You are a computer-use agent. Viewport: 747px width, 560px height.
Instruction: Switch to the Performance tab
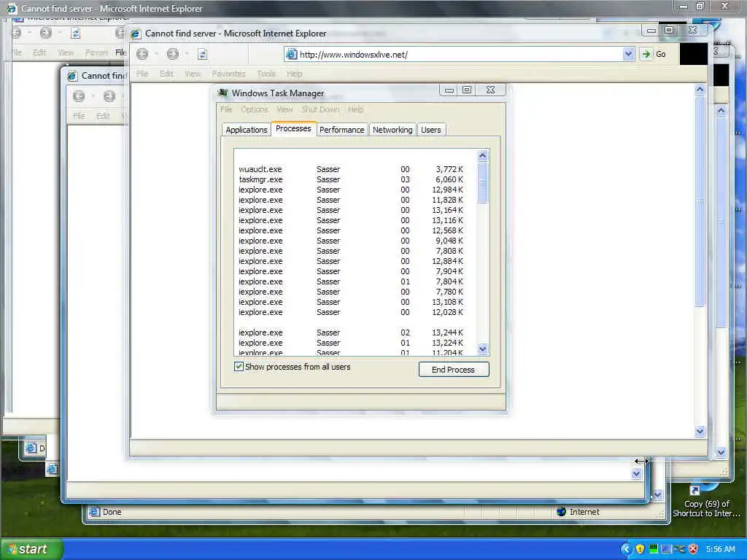click(x=341, y=130)
